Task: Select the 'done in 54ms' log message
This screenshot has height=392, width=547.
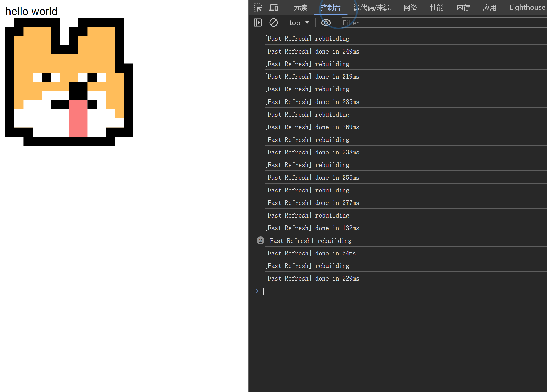Action: tap(310, 253)
